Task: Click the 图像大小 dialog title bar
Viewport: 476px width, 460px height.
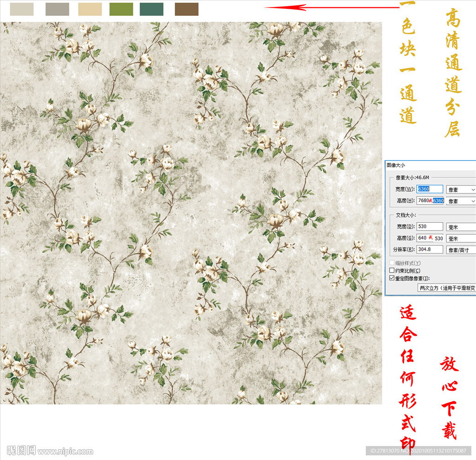Action: tap(430, 165)
